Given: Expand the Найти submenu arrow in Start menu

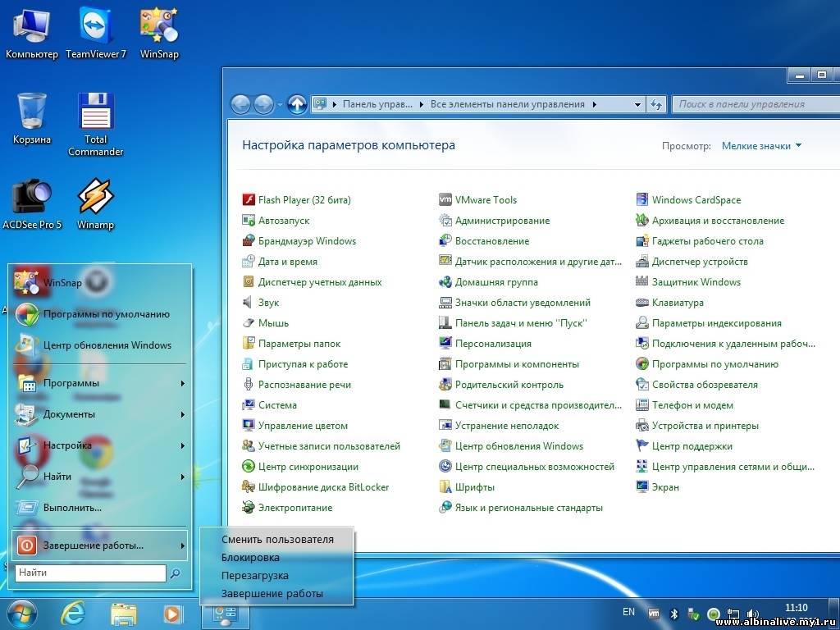Looking at the screenshot, I should (x=183, y=477).
